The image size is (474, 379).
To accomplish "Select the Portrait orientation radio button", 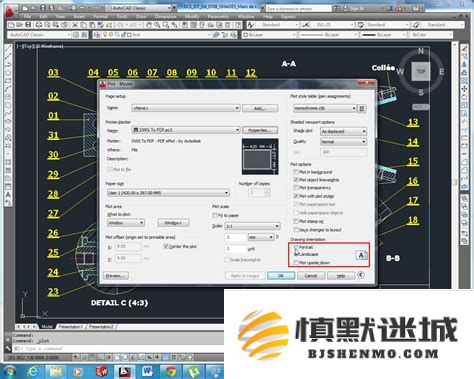I will tap(296, 247).
